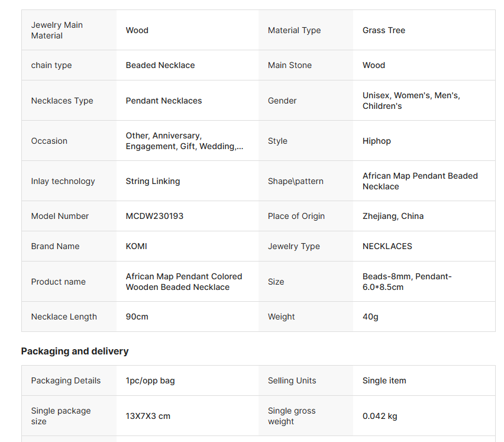Click the Shape\pattern value text
The width and height of the screenshot is (504, 442).
(419, 181)
